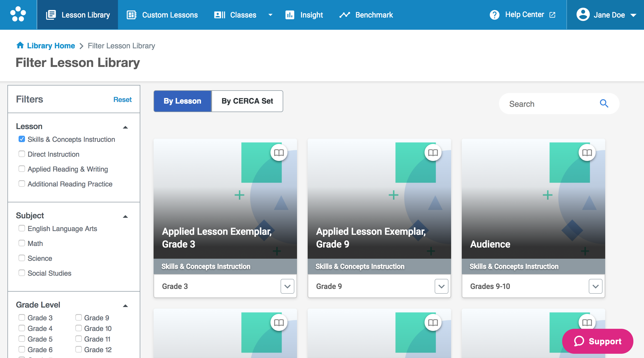Click book icon on Audience card
Viewport: 644px width, 358px height.
pyautogui.click(x=587, y=153)
